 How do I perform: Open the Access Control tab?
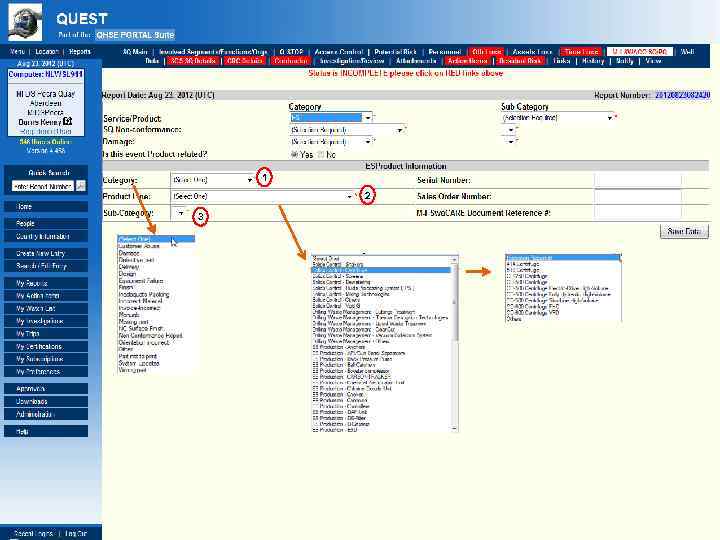339,51
